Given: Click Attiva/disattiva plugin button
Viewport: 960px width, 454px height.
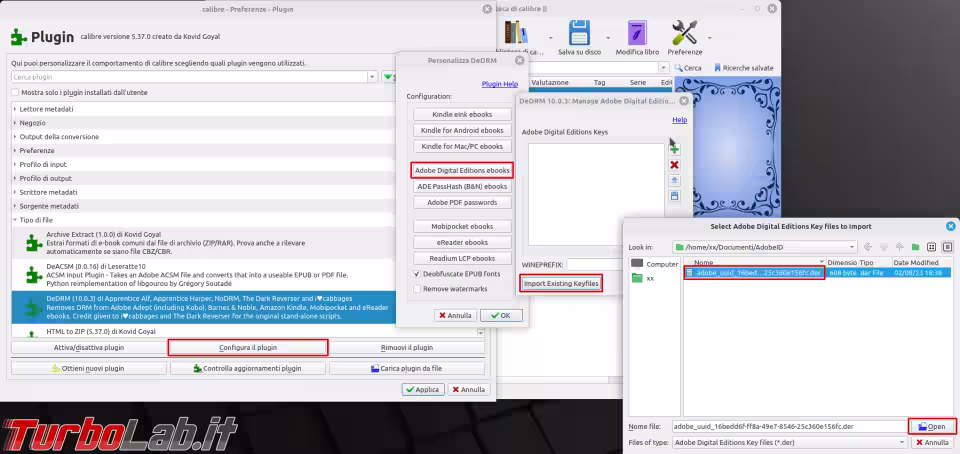Looking at the screenshot, I should (89, 348).
